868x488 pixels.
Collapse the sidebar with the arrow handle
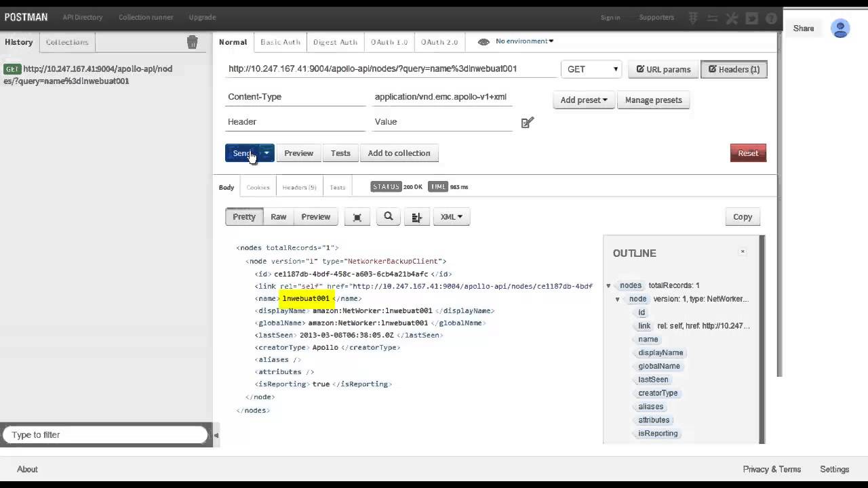pyautogui.click(x=216, y=435)
